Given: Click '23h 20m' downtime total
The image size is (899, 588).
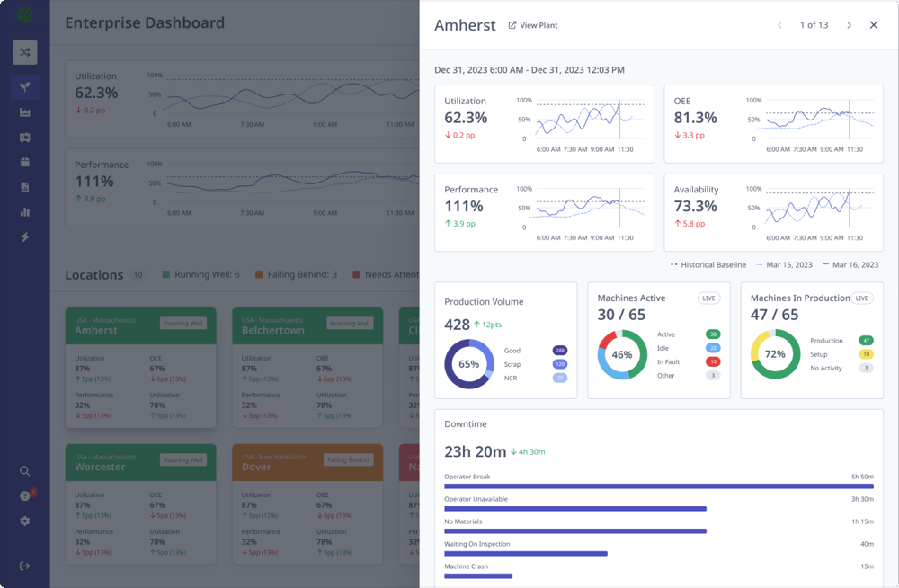Looking at the screenshot, I should tap(476, 452).
